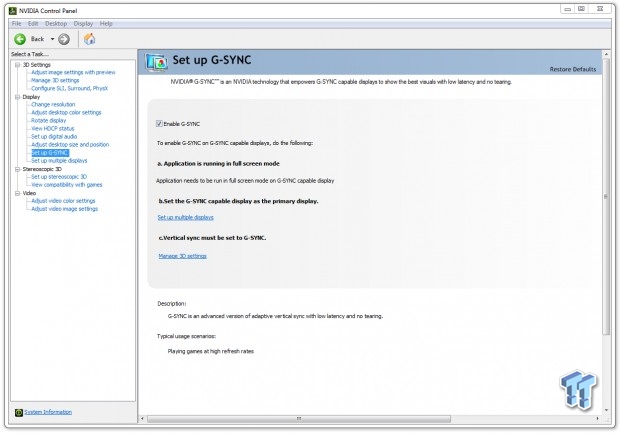Open the Desktop menu

coord(56,24)
